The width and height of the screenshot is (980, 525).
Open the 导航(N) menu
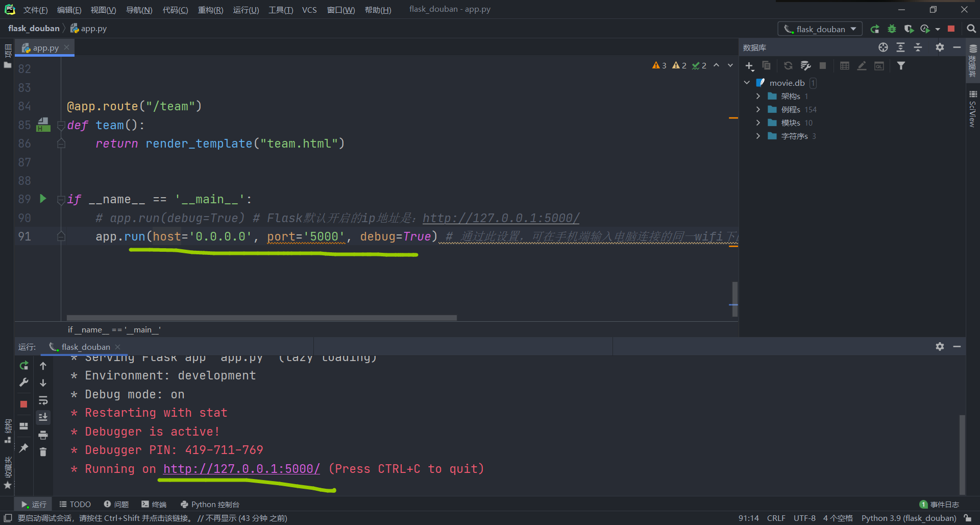coord(139,10)
